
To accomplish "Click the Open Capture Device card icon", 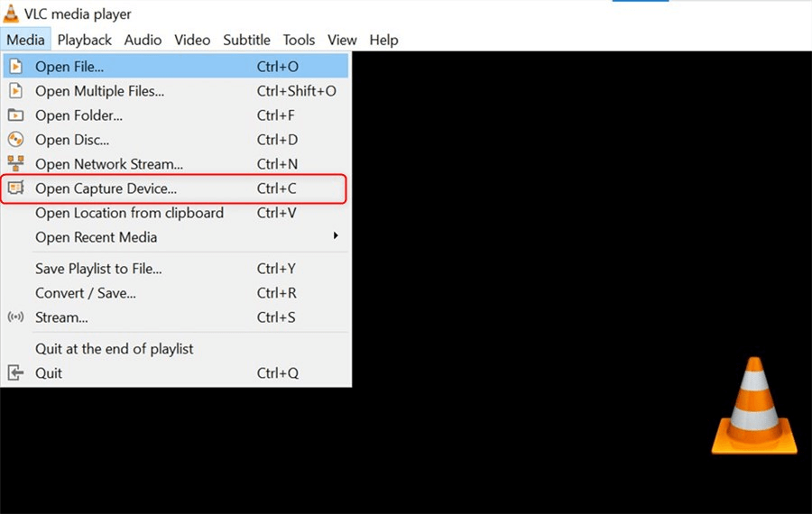I will click(x=16, y=188).
